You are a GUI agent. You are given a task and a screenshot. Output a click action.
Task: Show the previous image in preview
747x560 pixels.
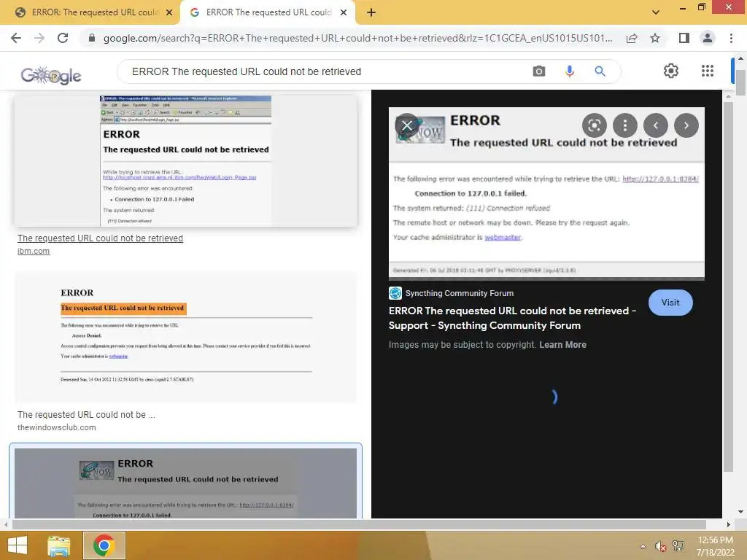(x=656, y=125)
